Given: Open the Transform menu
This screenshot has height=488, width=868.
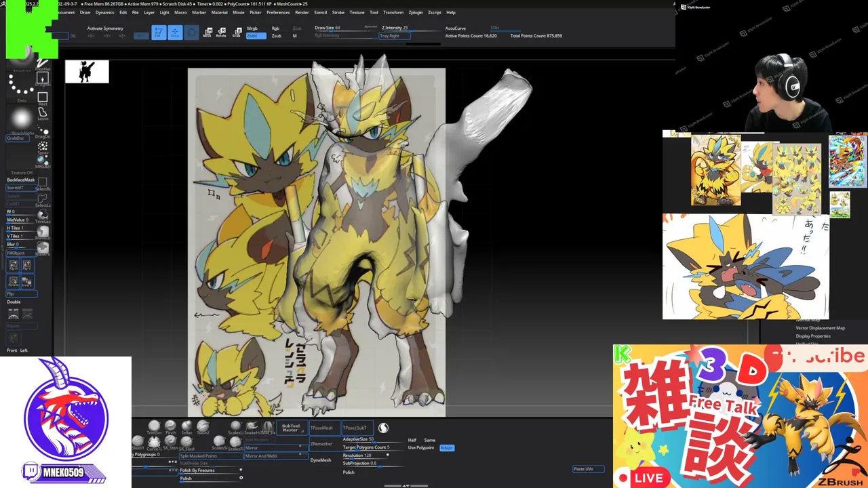Looking at the screenshot, I should tap(393, 12).
